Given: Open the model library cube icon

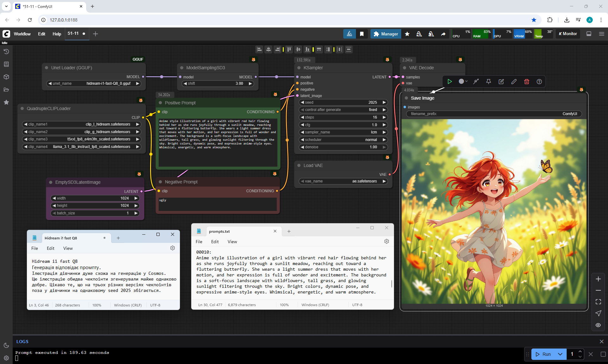Looking at the screenshot, I should click(6, 77).
